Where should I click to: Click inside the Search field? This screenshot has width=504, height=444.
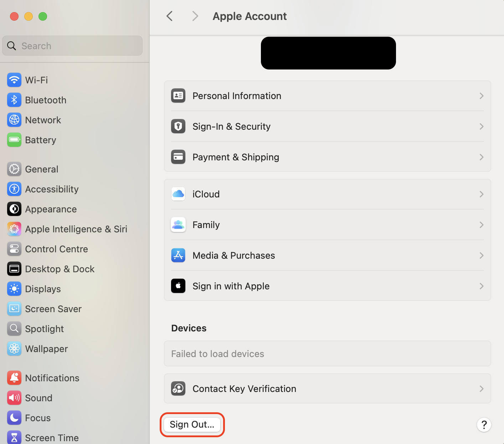[72, 46]
